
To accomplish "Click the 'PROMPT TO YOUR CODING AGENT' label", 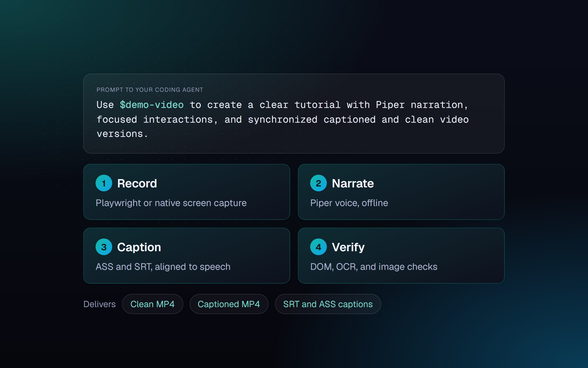I will [150, 90].
